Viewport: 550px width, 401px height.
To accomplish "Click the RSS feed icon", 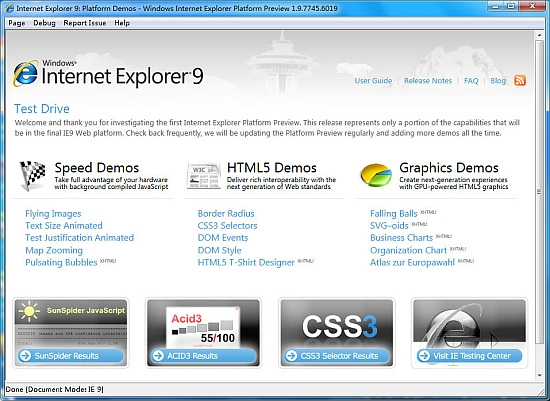I will point(520,80).
